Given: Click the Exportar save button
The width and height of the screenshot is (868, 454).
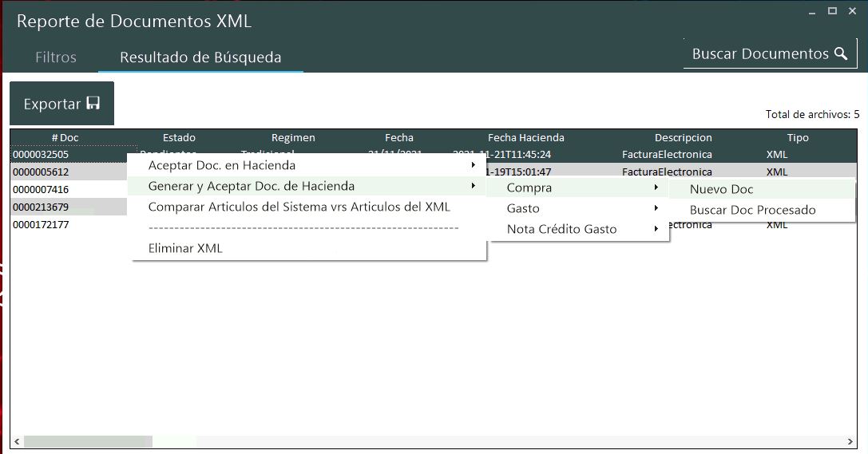Looking at the screenshot, I should click(x=61, y=104).
